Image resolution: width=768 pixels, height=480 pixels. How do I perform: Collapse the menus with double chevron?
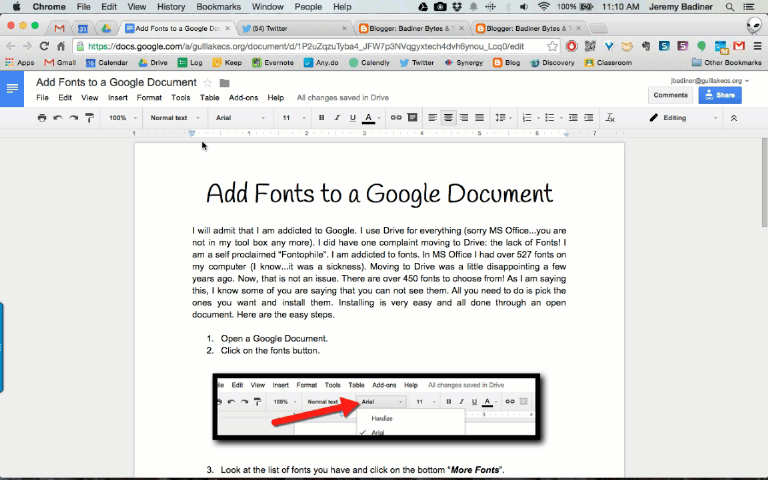[x=734, y=118]
